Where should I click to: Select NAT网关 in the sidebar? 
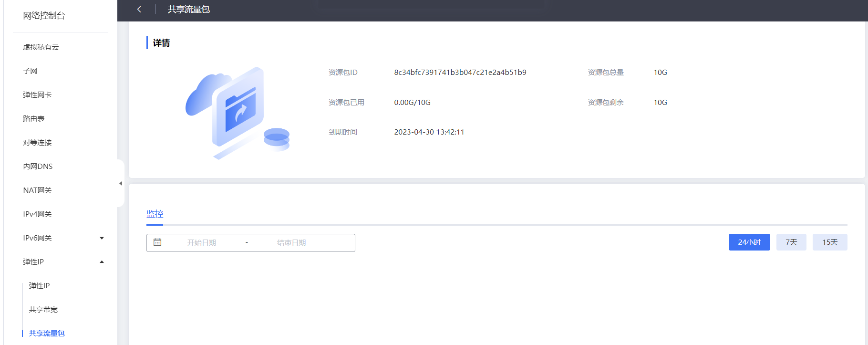(x=37, y=190)
